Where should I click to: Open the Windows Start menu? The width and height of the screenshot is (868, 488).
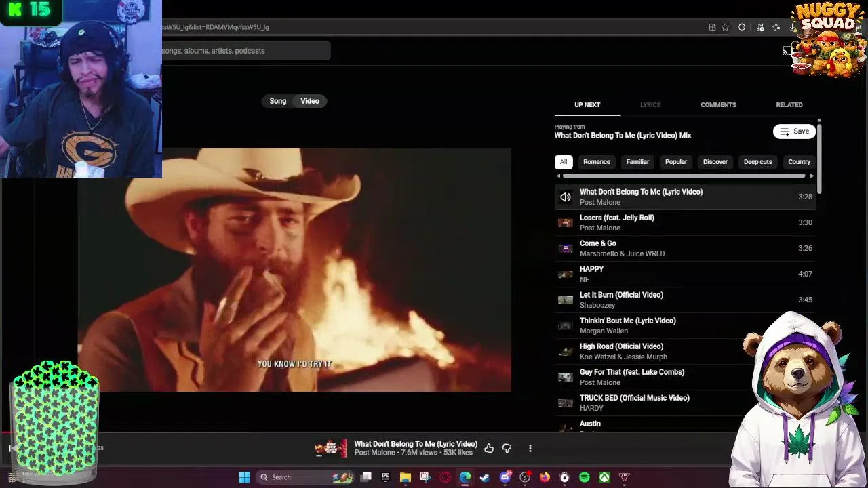(244, 477)
